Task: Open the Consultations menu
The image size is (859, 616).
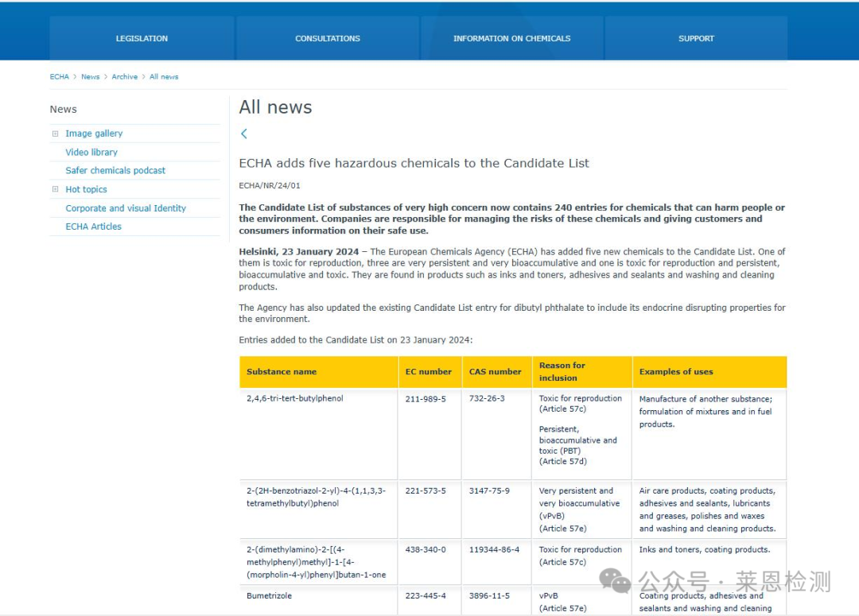Action: click(x=328, y=38)
